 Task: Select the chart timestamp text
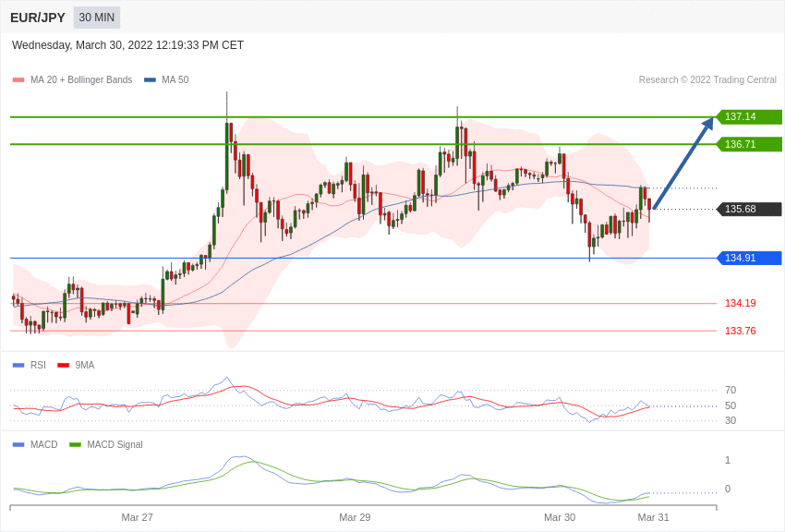(x=127, y=45)
